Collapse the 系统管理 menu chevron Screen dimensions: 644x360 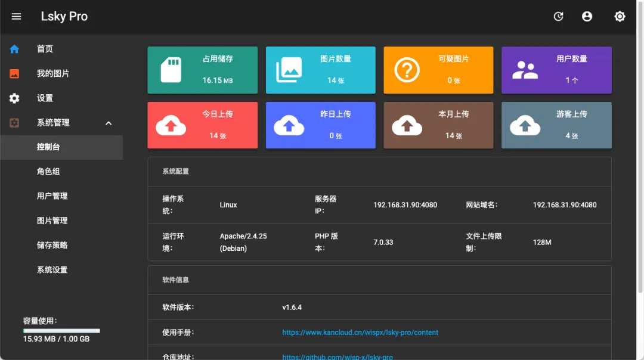(x=109, y=123)
